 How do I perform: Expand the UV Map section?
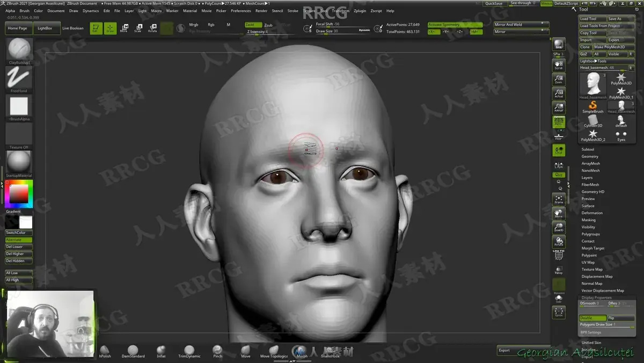588,263
